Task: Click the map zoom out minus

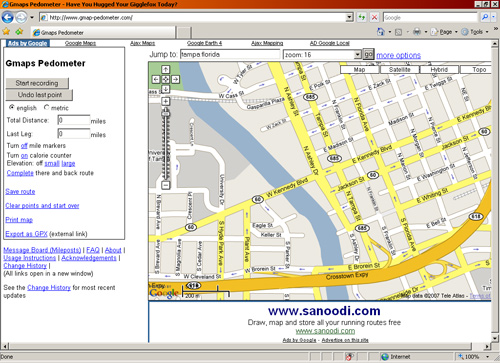Action: coord(166,185)
